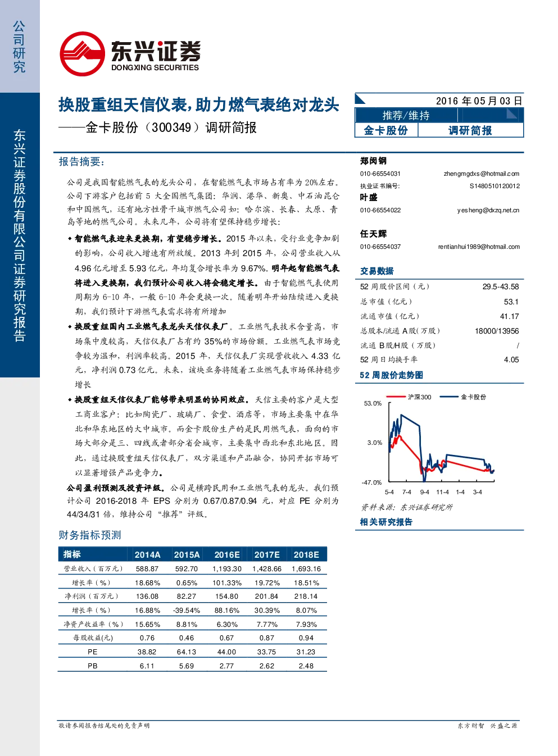The width and height of the screenshot is (558, 756).
Task: Click the 营业收入（百万元）row label
Action: (x=93, y=568)
